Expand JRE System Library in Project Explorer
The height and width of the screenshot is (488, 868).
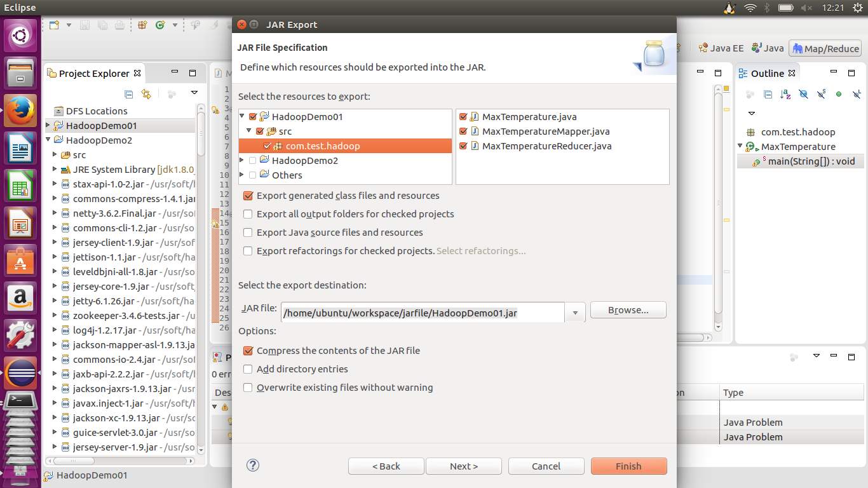pos(55,170)
